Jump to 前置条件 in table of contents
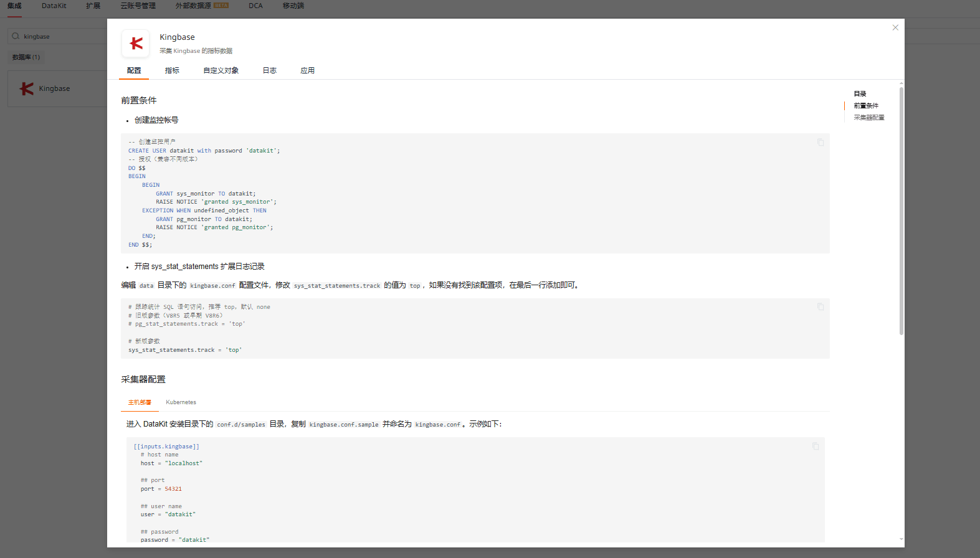 (866, 106)
